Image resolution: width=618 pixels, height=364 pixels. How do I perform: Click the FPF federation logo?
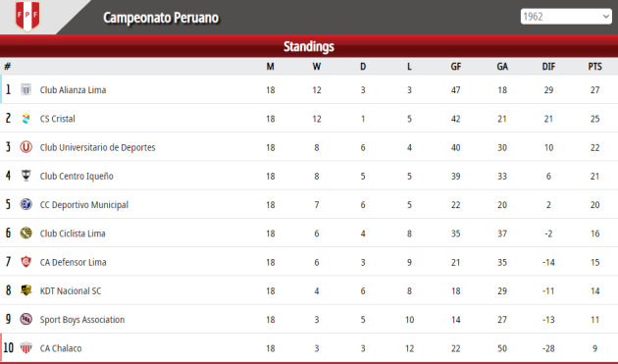[x=27, y=16]
